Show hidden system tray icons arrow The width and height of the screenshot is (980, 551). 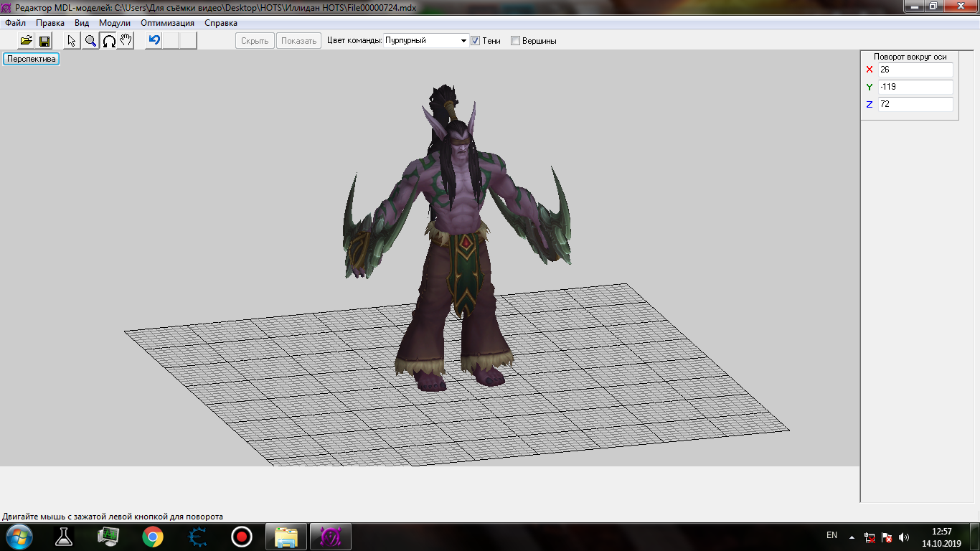point(852,537)
